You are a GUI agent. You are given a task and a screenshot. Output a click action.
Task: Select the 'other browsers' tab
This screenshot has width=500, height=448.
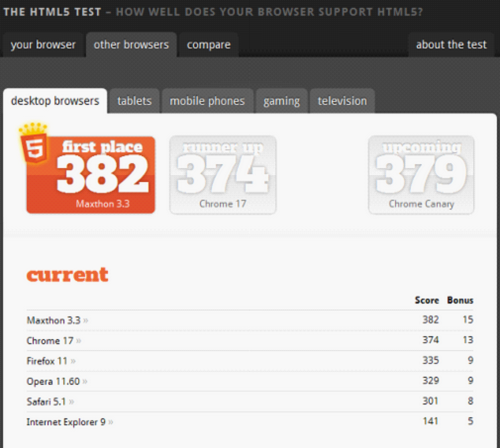[131, 45]
